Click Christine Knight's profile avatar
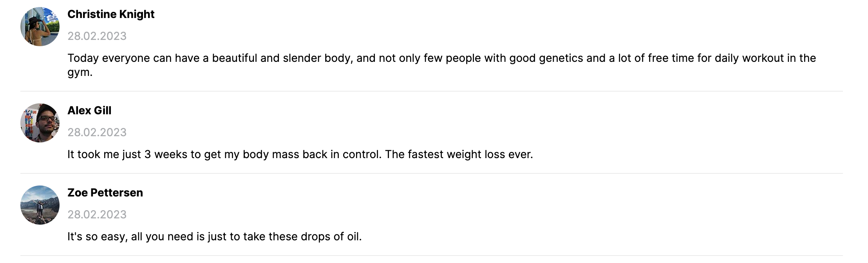Viewport: 868px width, 263px height. click(40, 27)
